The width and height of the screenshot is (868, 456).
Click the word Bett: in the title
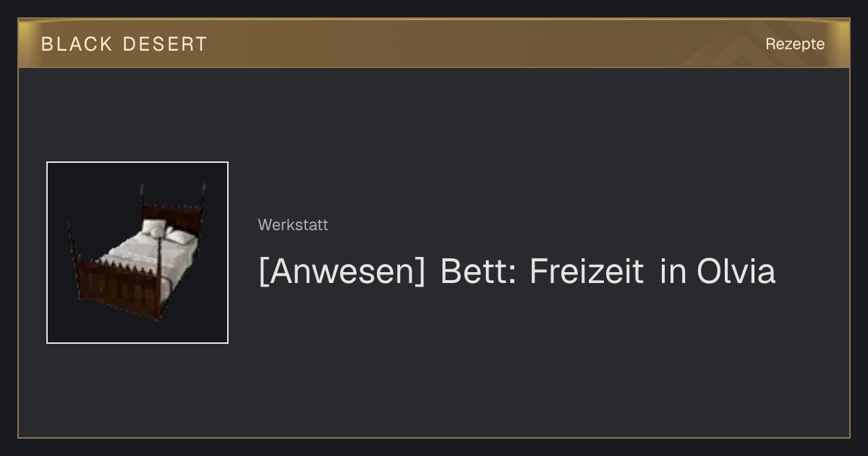[x=478, y=272]
